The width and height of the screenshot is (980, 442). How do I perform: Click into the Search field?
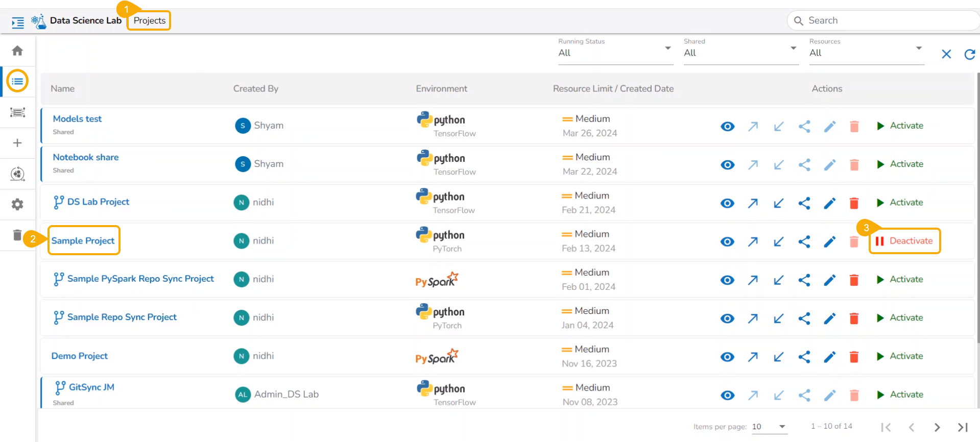click(883, 21)
